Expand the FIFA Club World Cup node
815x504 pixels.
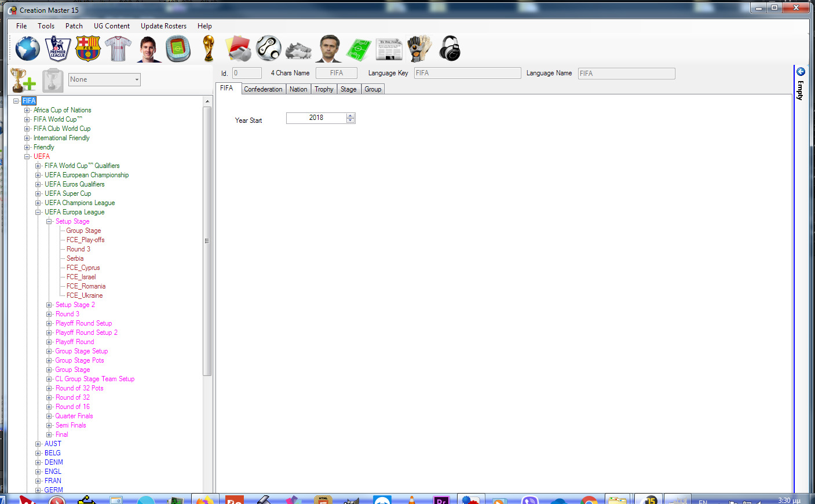pyautogui.click(x=27, y=129)
